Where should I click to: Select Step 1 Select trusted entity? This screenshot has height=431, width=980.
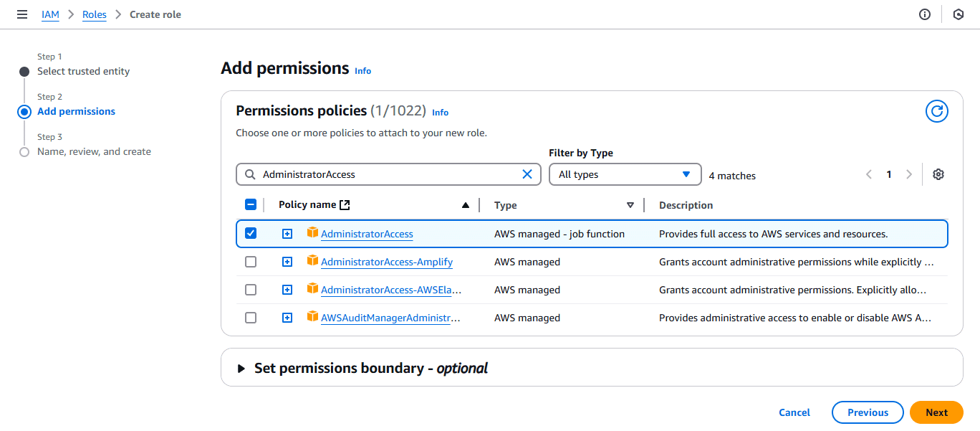[x=84, y=71]
